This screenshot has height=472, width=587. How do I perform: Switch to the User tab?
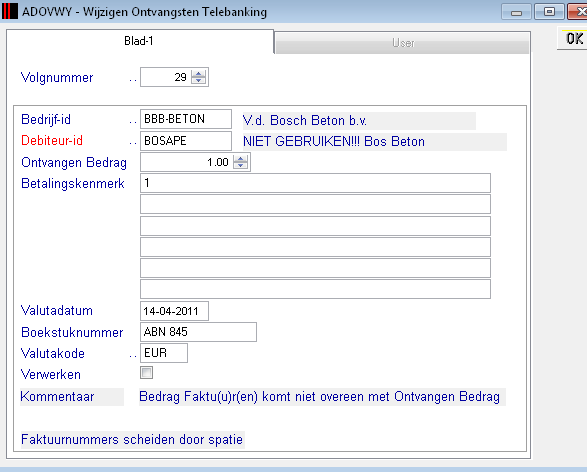(x=403, y=43)
